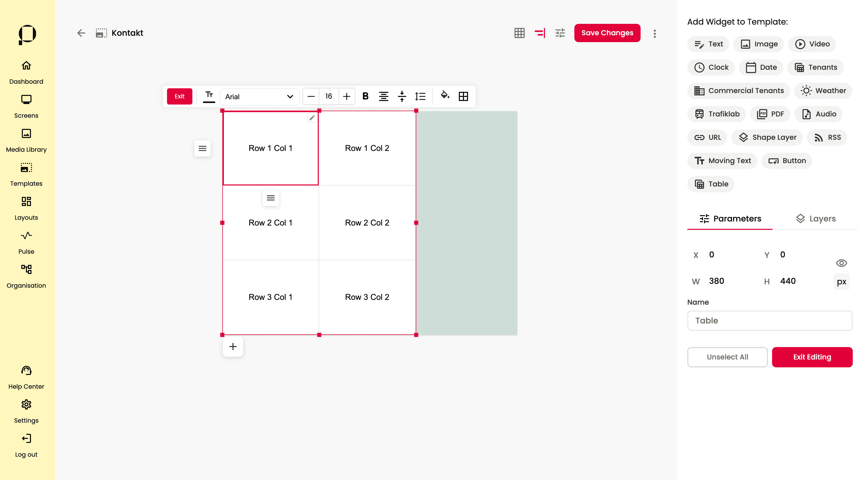The width and height of the screenshot is (868, 480).
Task: Click the Unselect All button
Action: coord(727,357)
